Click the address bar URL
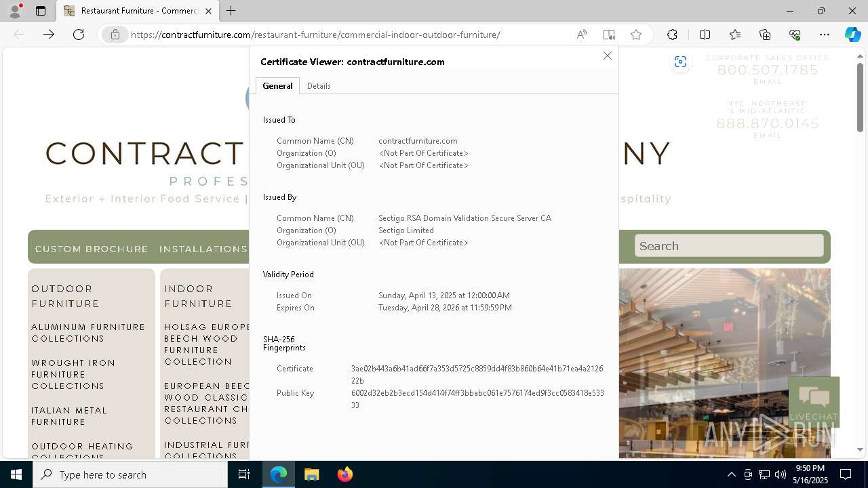The height and width of the screenshot is (488, 868). pyautogui.click(x=315, y=35)
